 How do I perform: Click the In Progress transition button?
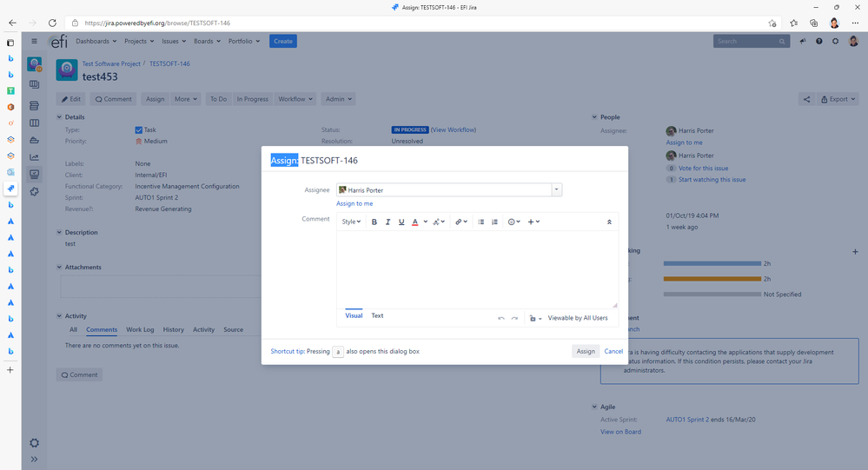pyautogui.click(x=253, y=99)
